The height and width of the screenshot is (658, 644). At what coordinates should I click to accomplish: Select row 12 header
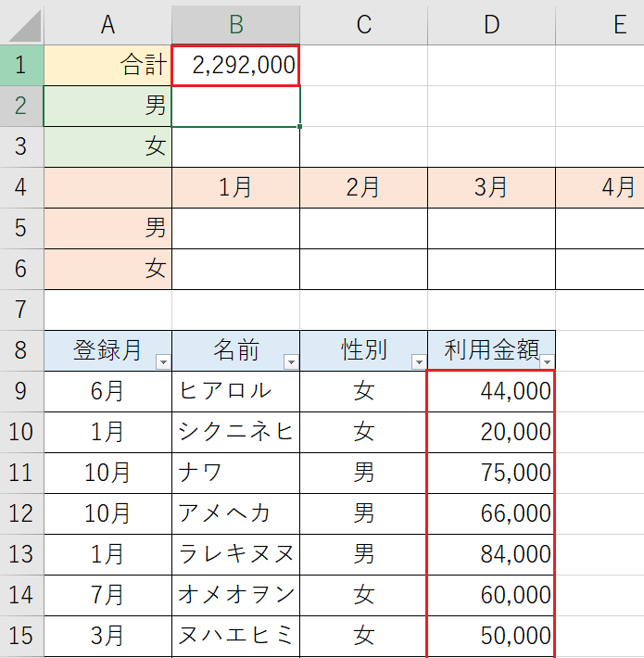(x=21, y=513)
